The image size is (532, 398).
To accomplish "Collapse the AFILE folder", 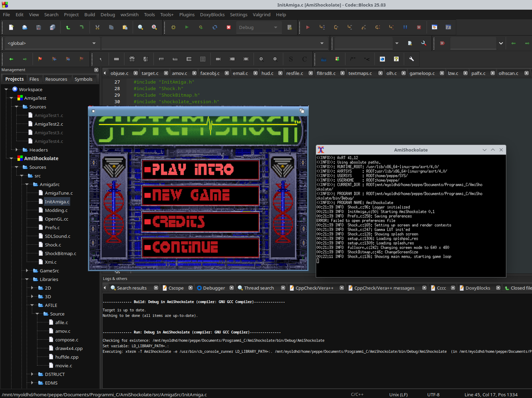I will point(32,305).
